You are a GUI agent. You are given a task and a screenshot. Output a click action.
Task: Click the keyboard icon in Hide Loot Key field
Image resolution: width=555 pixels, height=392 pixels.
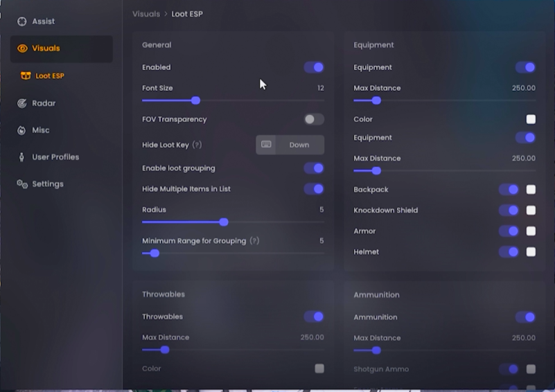click(266, 144)
